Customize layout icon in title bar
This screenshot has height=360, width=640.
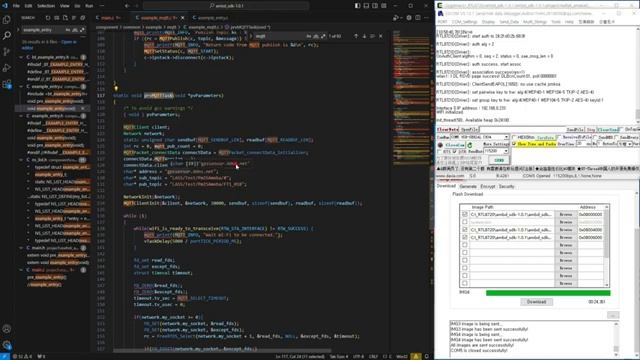click(384, 6)
